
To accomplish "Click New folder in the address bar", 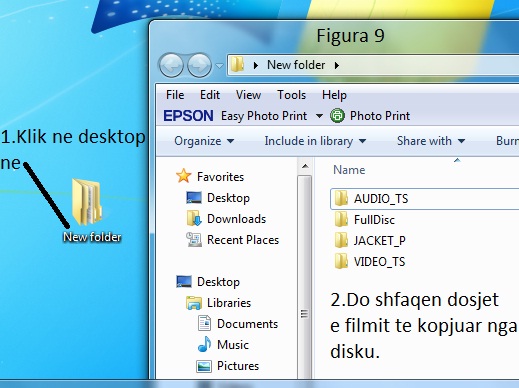I will [x=296, y=65].
